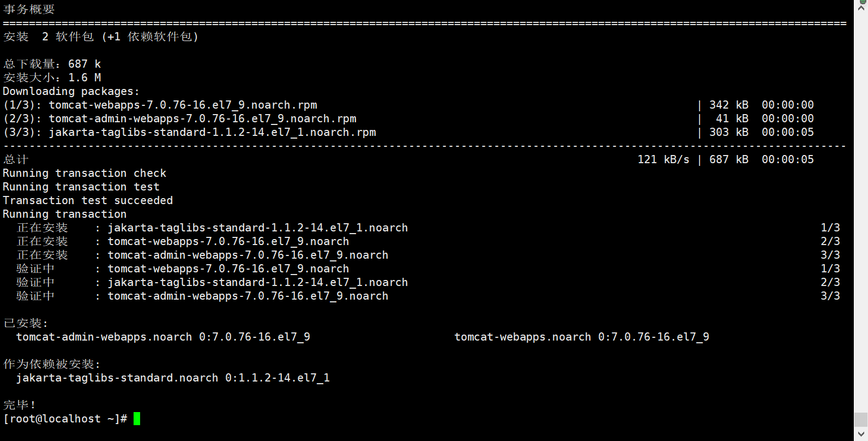
Task: Click the 完毕! completion message
Action: (20, 405)
